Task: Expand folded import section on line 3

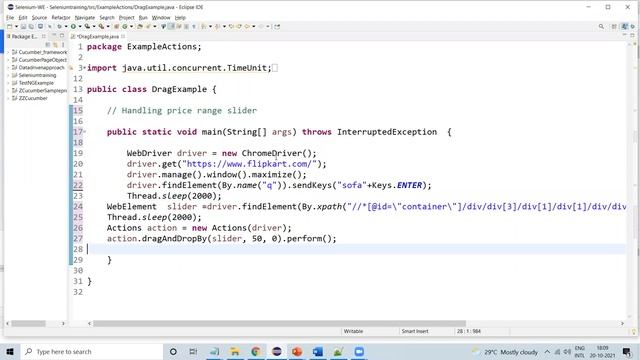Action: (x=84, y=67)
